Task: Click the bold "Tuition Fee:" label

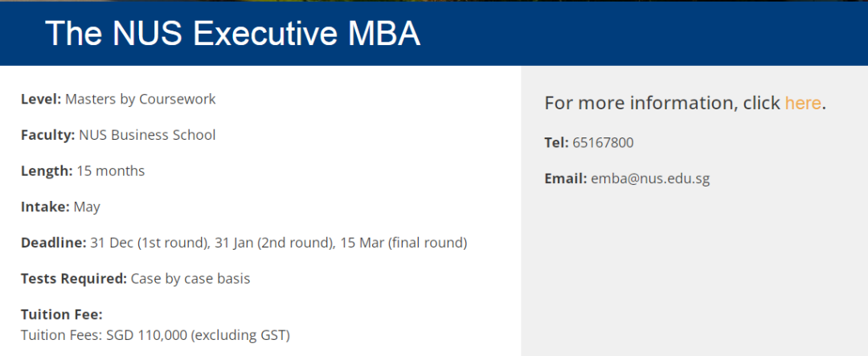Action: pos(62,314)
